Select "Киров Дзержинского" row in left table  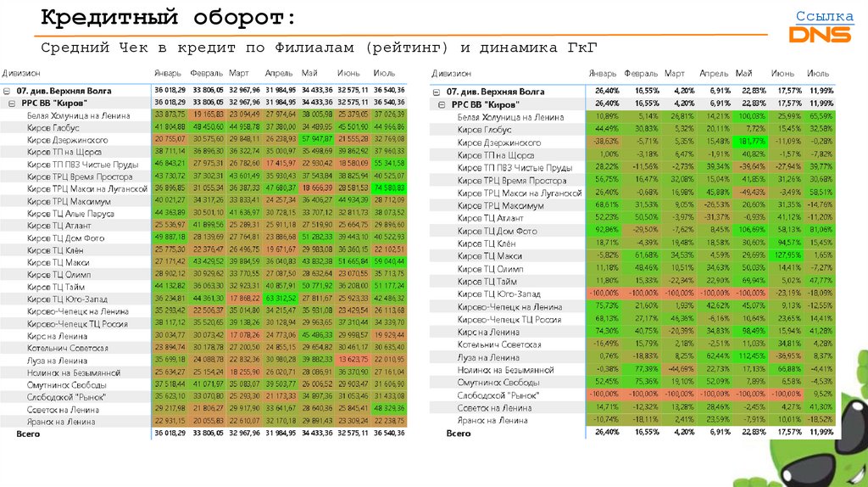203,140
